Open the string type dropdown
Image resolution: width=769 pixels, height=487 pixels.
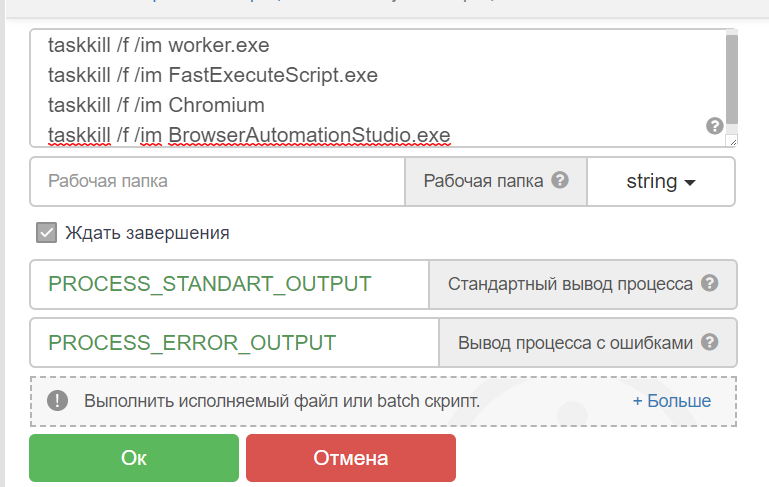coord(661,181)
